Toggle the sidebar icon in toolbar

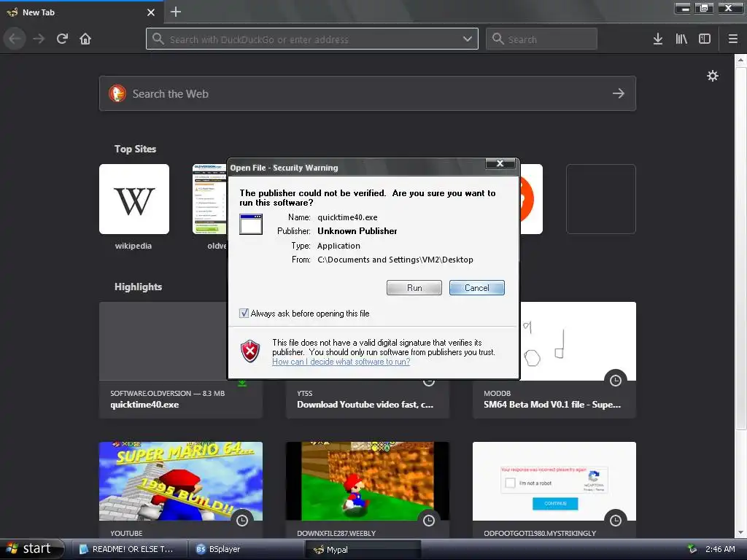(x=705, y=39)
